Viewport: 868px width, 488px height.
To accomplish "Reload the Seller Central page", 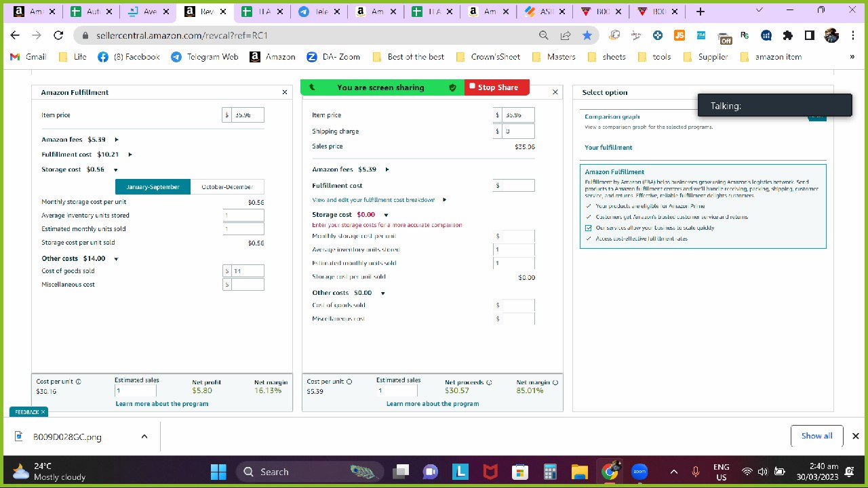I will (x=58, y=35).
